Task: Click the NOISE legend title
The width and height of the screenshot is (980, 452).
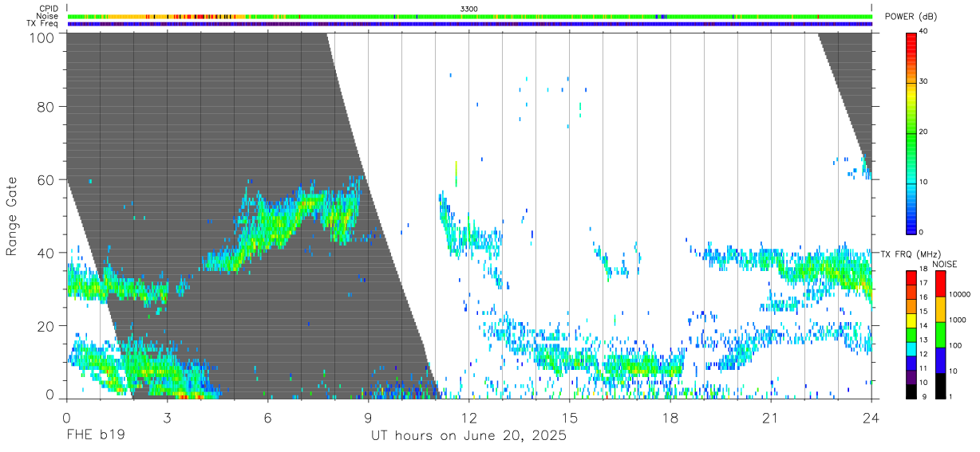Action: (x=945, y=264)
